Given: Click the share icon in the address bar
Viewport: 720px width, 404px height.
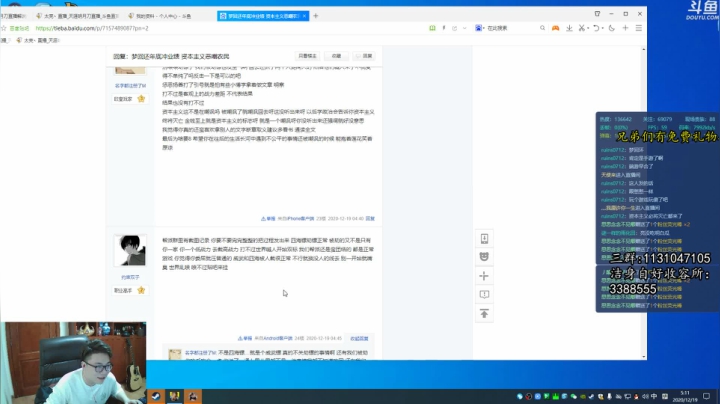Looking at the screenshot, I should [x=455, y=28].
